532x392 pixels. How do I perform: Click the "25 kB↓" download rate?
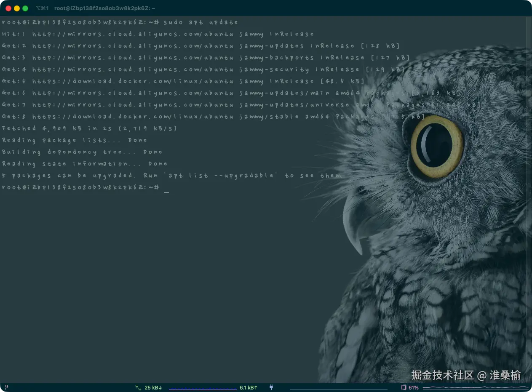coord(153,387)
